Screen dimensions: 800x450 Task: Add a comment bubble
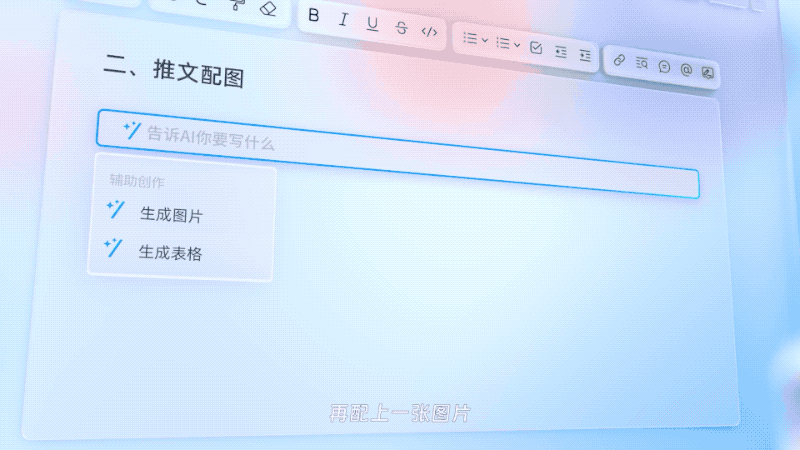point(664,66)
